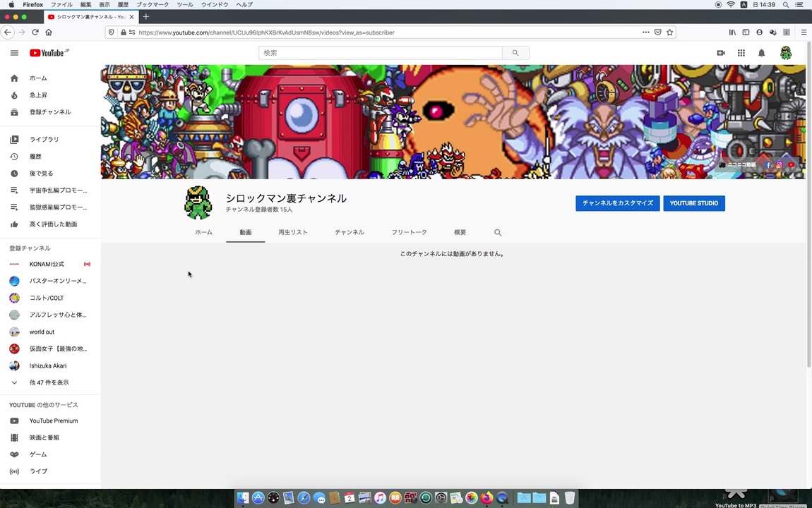Viewport: 812px width, 508px height.
Task: Open the Wi-Fi status menu
Action: tap(731, 5)
